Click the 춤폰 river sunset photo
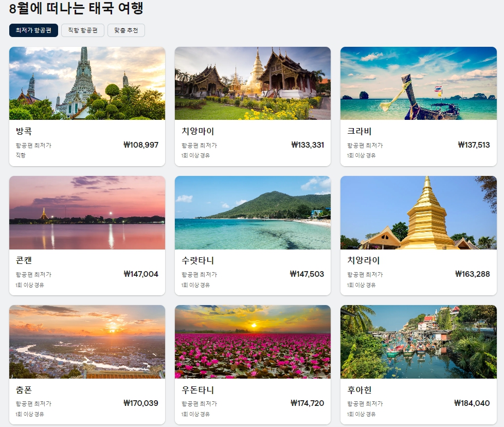This screenshot has height=427, width=504. pyautogui.click(x=87, y=342)
